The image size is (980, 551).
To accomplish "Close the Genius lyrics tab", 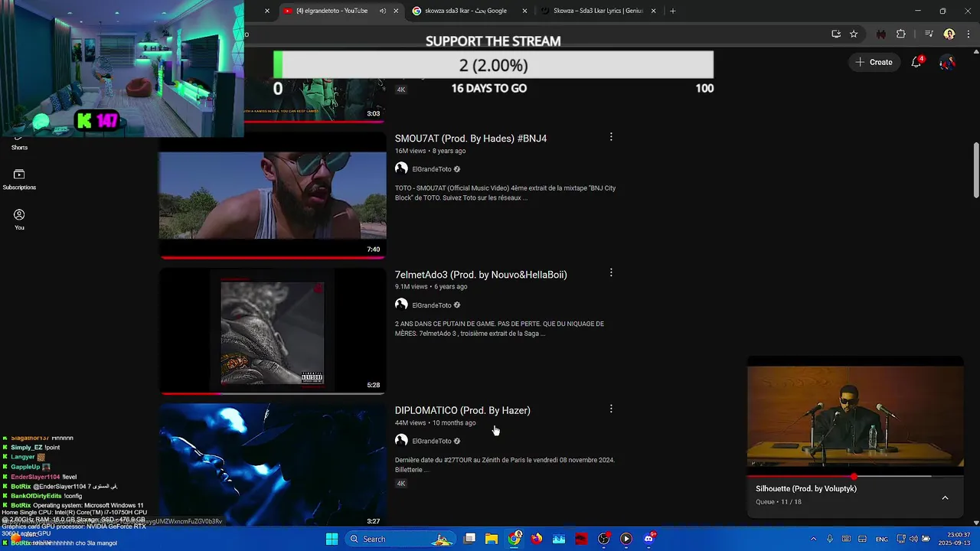I will 653,11.
